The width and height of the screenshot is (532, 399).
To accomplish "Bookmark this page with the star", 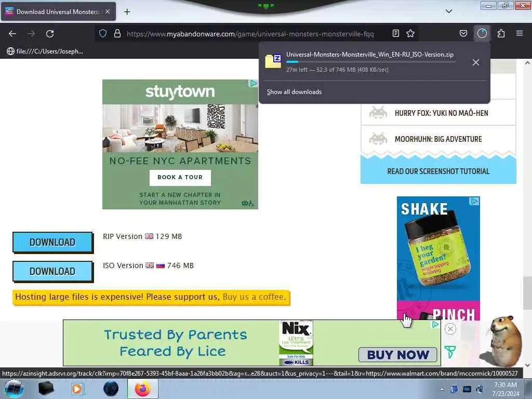I will tap(410, 33).
